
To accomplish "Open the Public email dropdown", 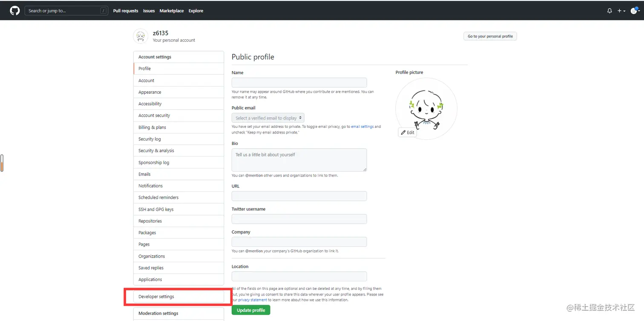I will [x=268, y=118].
